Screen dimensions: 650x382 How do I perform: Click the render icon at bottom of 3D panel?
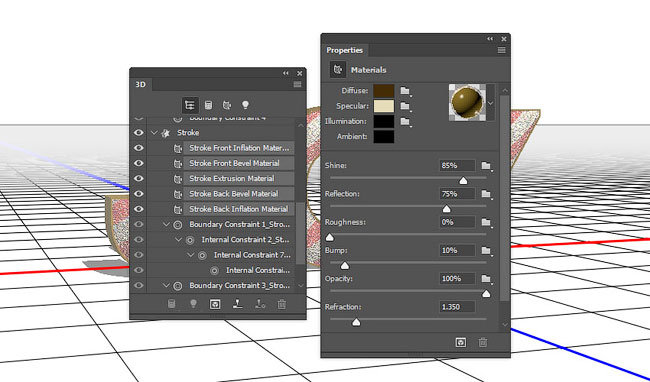pos(215,305)
